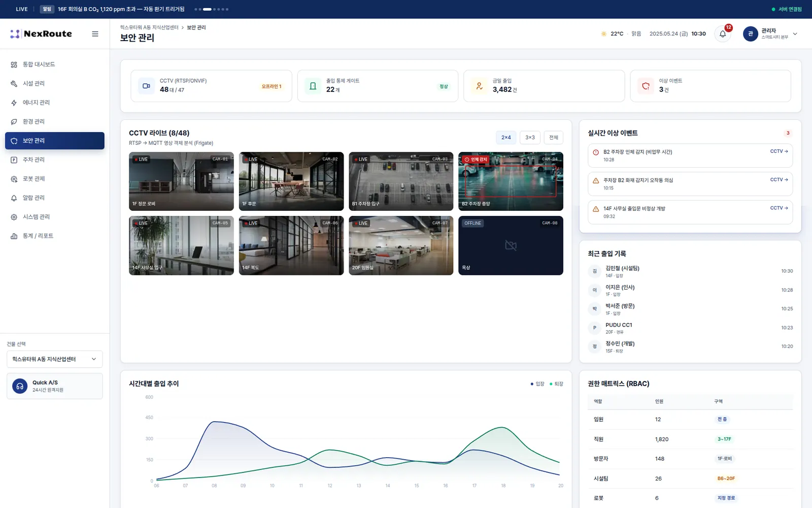
Task: Click the top banner carousel active indicator
Action: click(207, 9)
